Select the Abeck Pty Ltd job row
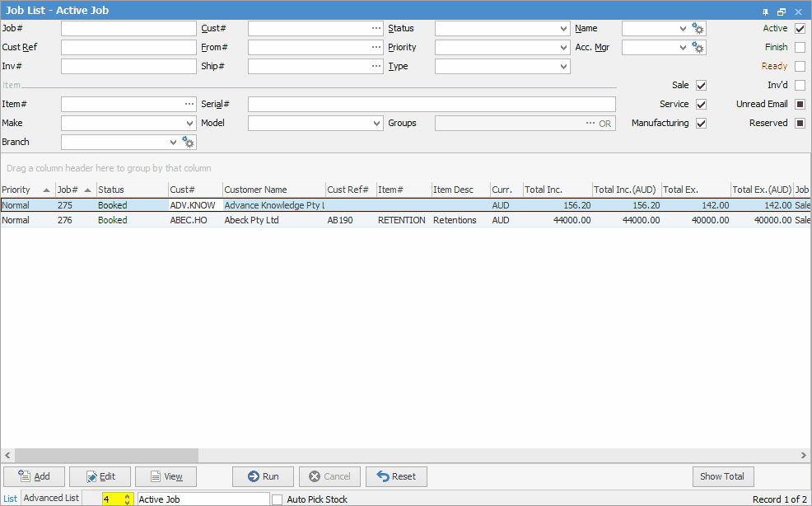Screen dimensions: 812x506 [251, 221]
